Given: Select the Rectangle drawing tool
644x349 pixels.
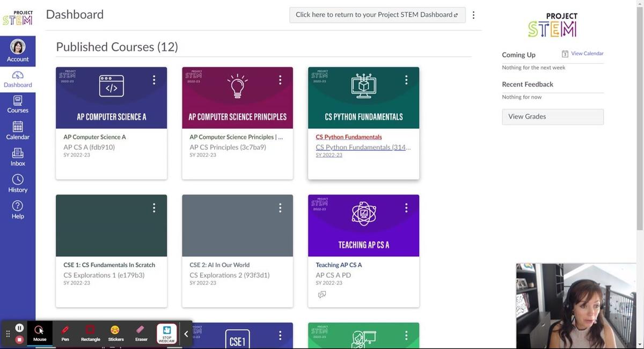Looking at the screenshot, I should (x=90, y=333).
